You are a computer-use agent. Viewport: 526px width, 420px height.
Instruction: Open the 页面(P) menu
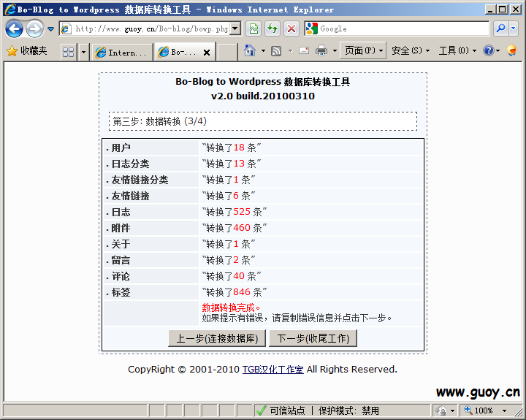363,50
